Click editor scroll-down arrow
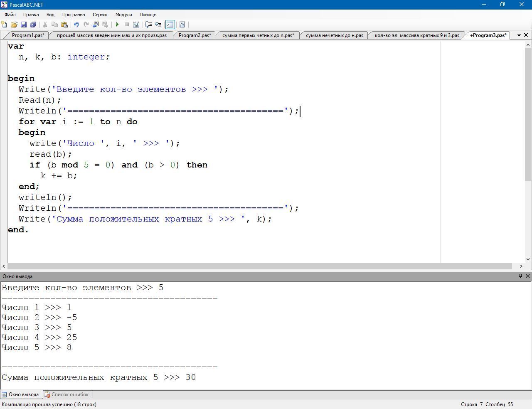Image resolution: width=532 pixels, height=409 pixels. point(528,259)
